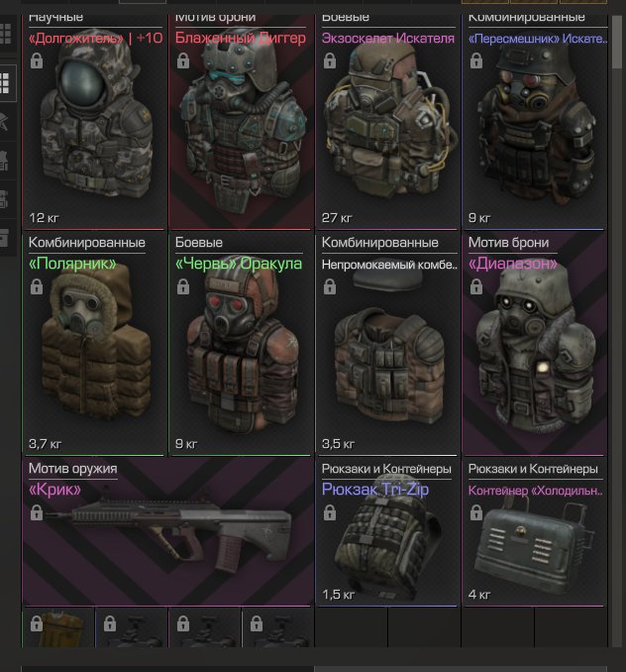Click lock icon on Контейнер «Холодильн..» card
626x672 pixels.
[476, 512]
